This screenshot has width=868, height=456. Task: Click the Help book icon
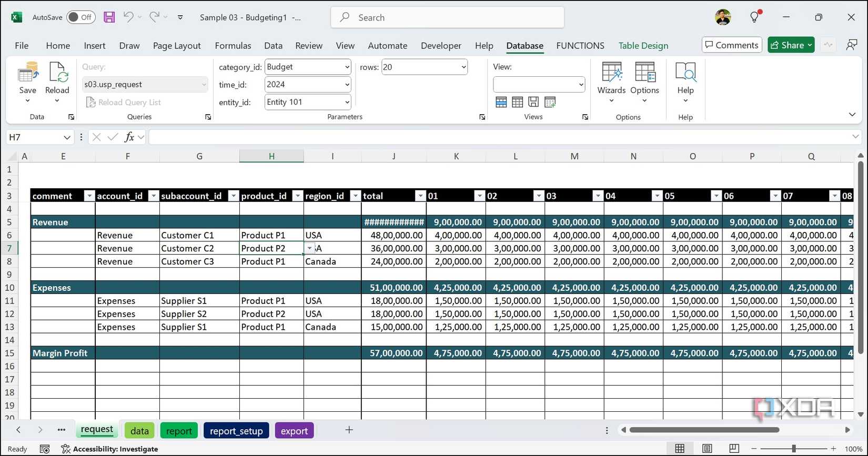click(685, 73)
